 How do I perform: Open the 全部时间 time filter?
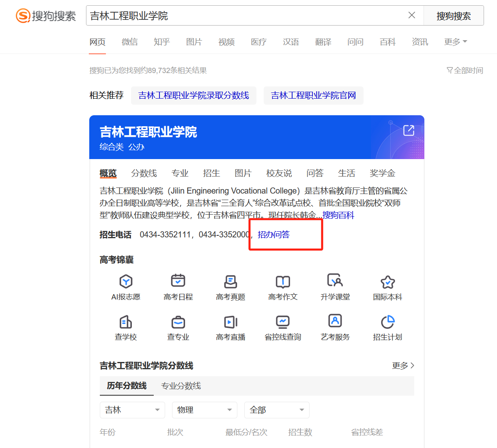465,71
